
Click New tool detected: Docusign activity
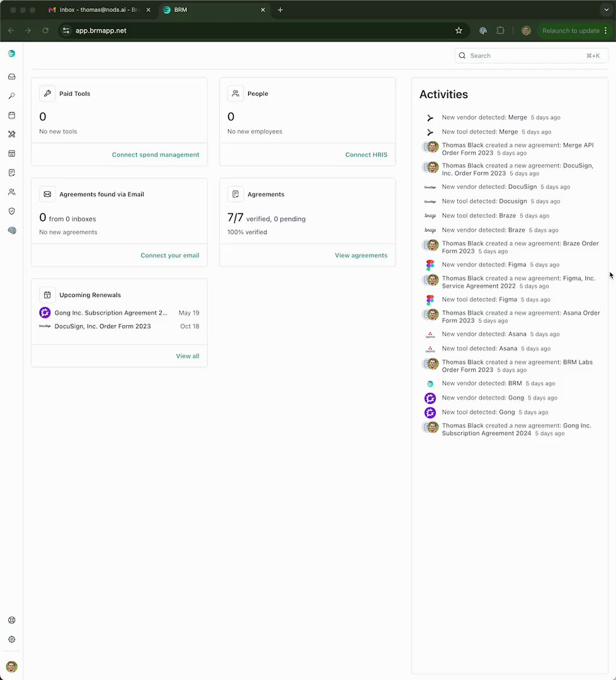pos(501,201)
